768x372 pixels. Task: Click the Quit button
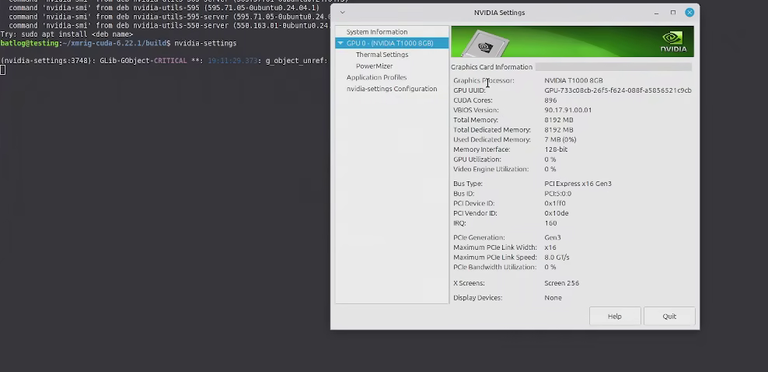[669, 316]
